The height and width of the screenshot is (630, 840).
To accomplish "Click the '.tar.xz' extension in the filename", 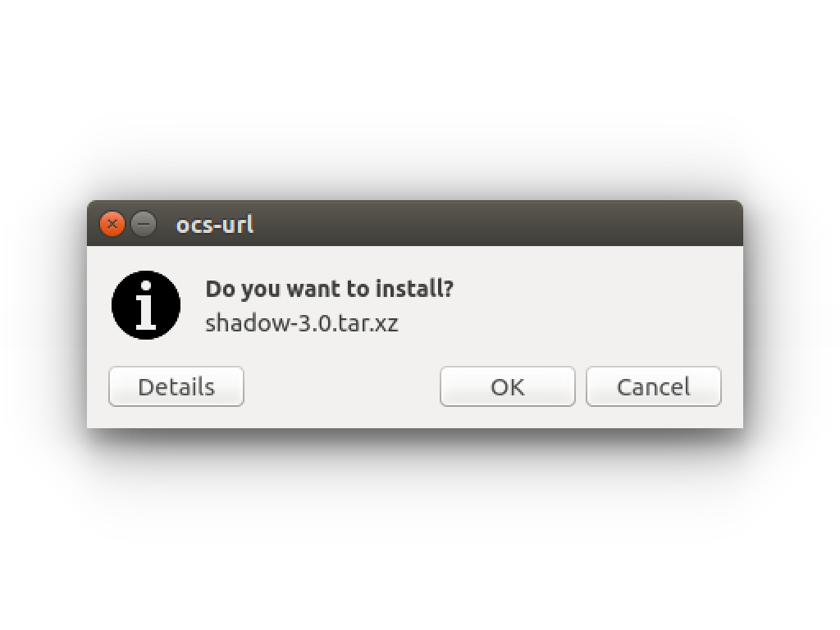I will point(361,323).
